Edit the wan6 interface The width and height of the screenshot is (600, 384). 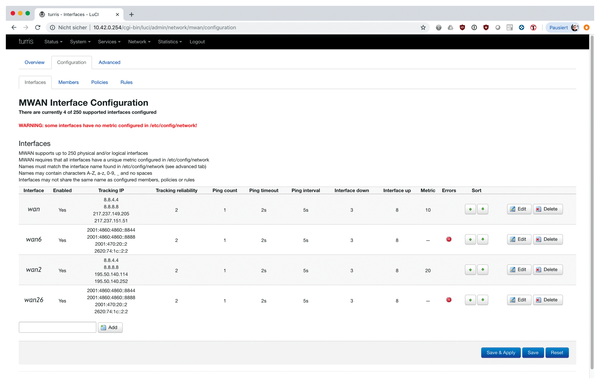519,239
